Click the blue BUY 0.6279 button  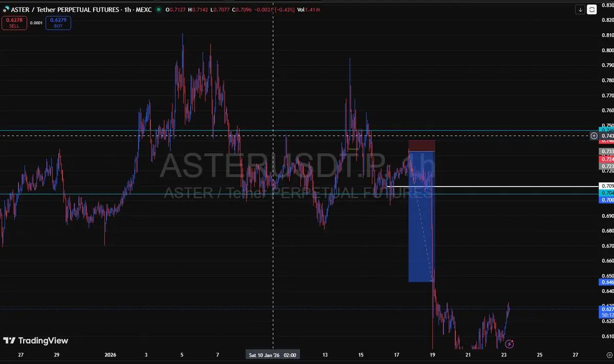point(58,22)
